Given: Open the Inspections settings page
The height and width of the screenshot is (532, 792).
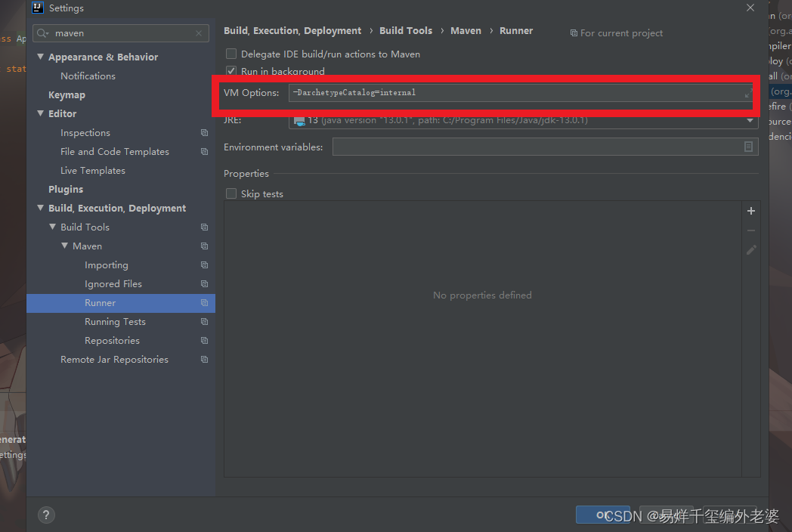Looking at the screenshot, I should point(85,133).
